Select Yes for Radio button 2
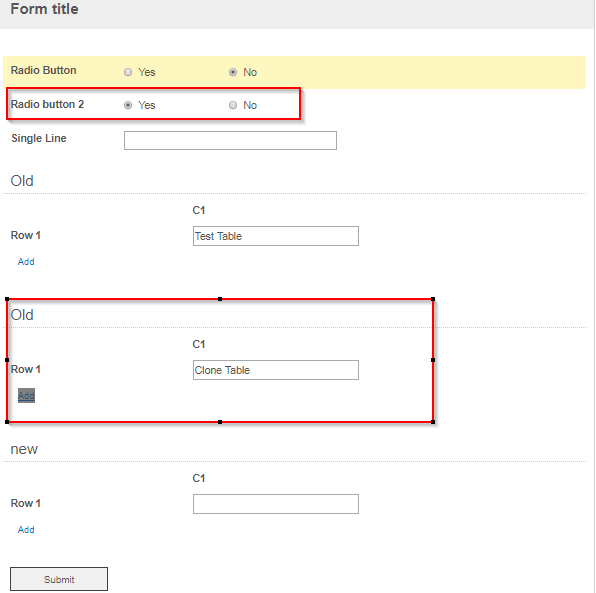Screen dimensions: 596x593 128,105
